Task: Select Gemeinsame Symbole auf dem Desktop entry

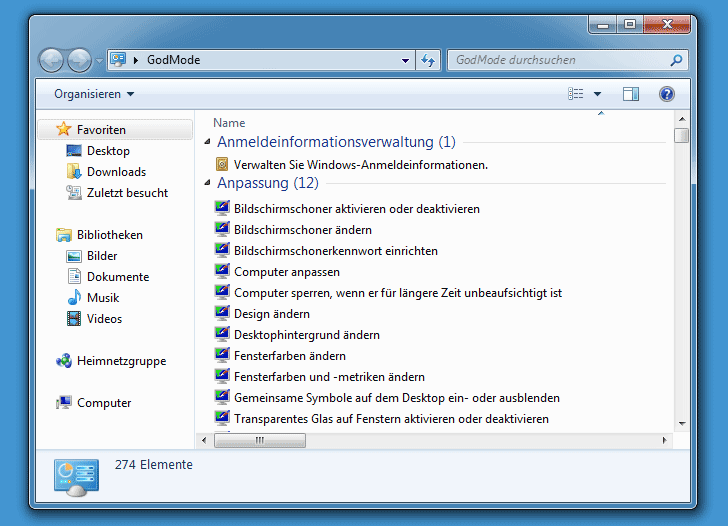Action: (x=396, y=398)
